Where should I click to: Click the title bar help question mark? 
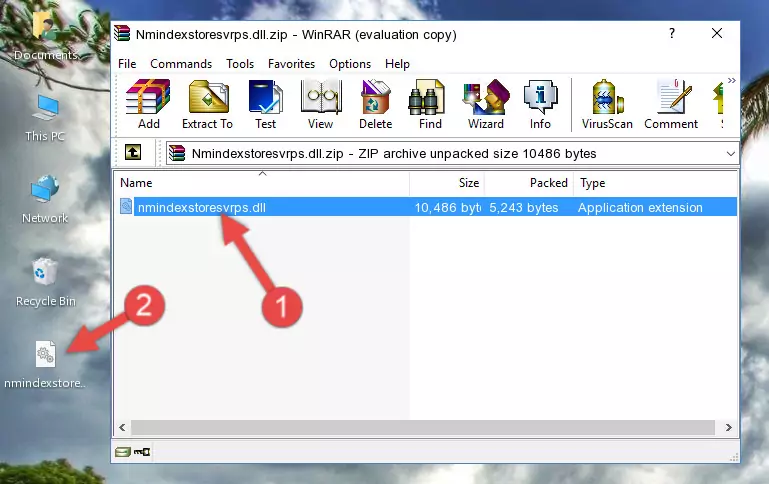point(672,33)
